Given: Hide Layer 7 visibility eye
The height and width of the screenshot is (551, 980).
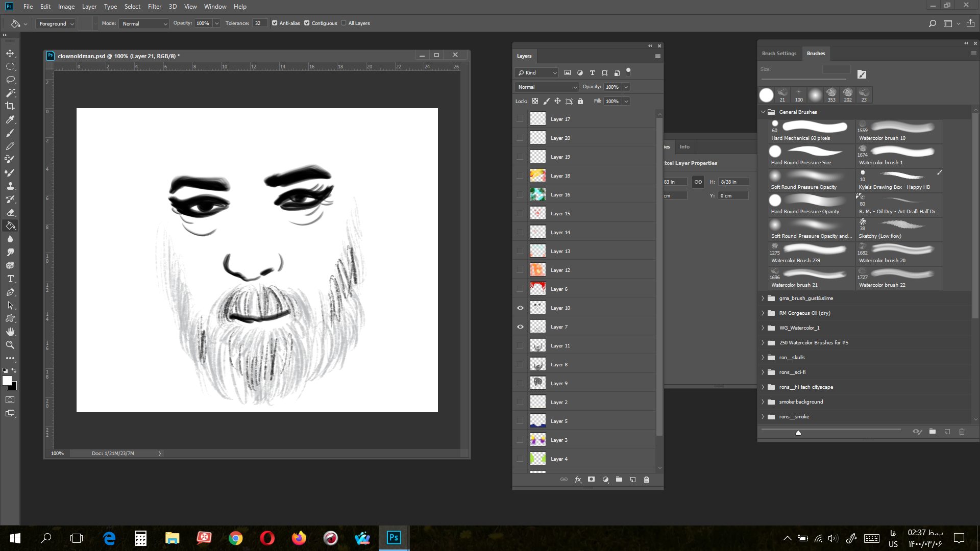Looking at the screenshot, I should point(520,327).
